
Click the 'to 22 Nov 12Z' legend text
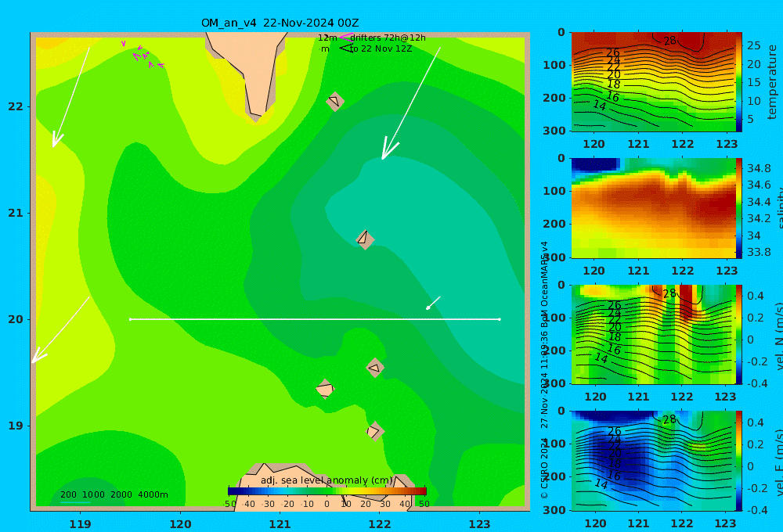(381, 49)
